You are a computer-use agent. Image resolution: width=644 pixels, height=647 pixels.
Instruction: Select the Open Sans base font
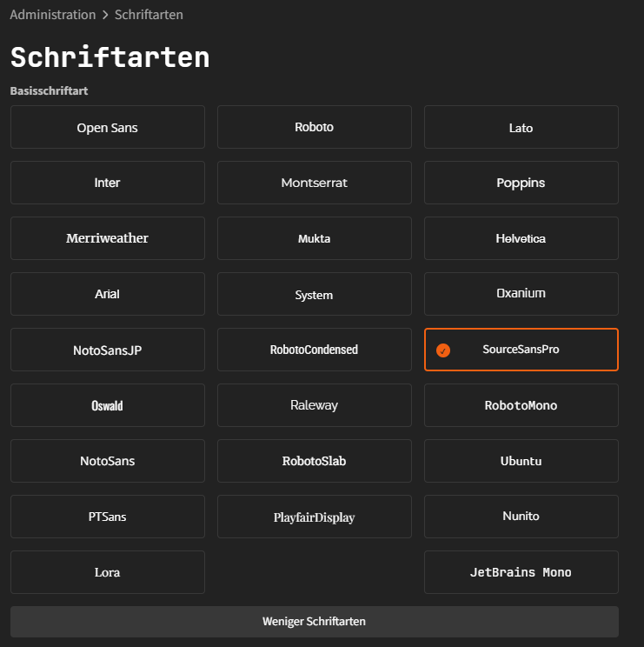108,128
